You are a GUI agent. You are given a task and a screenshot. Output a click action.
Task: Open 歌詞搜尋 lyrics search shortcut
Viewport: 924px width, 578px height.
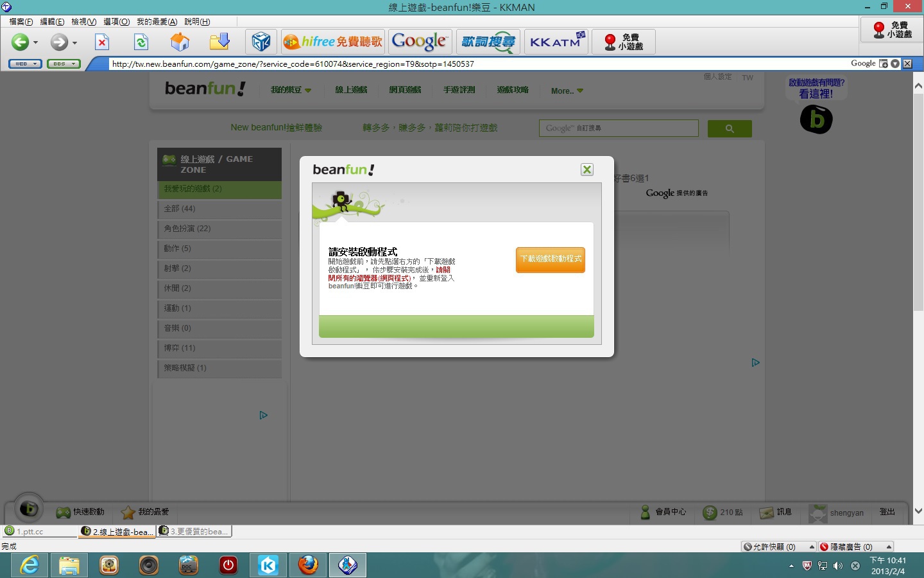(x=488, y=42)
